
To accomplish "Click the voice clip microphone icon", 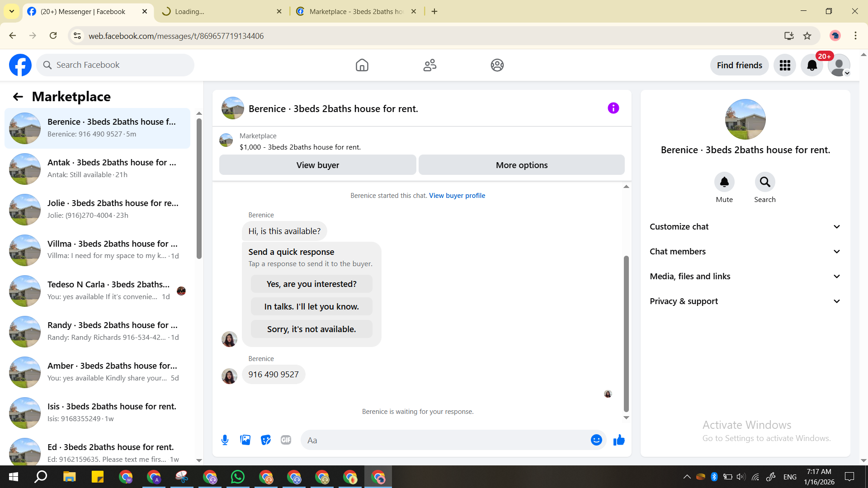I will click(225, 440).
